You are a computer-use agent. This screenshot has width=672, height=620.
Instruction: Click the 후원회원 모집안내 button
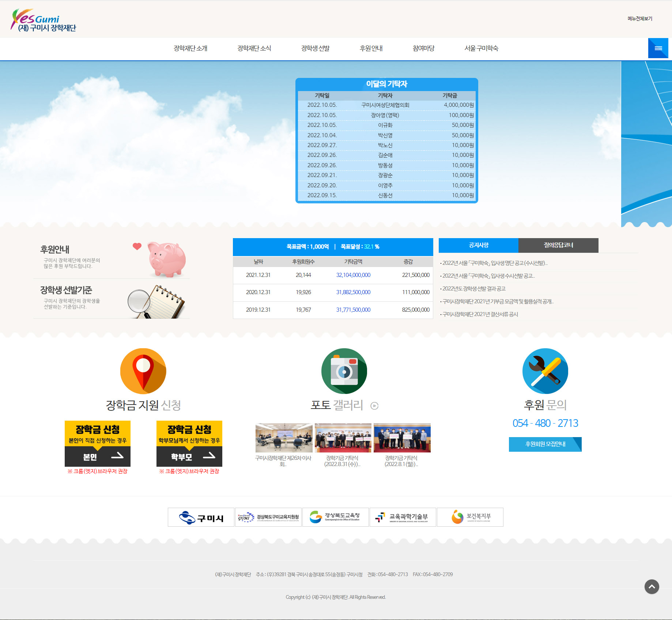click(x=545, y=444)
